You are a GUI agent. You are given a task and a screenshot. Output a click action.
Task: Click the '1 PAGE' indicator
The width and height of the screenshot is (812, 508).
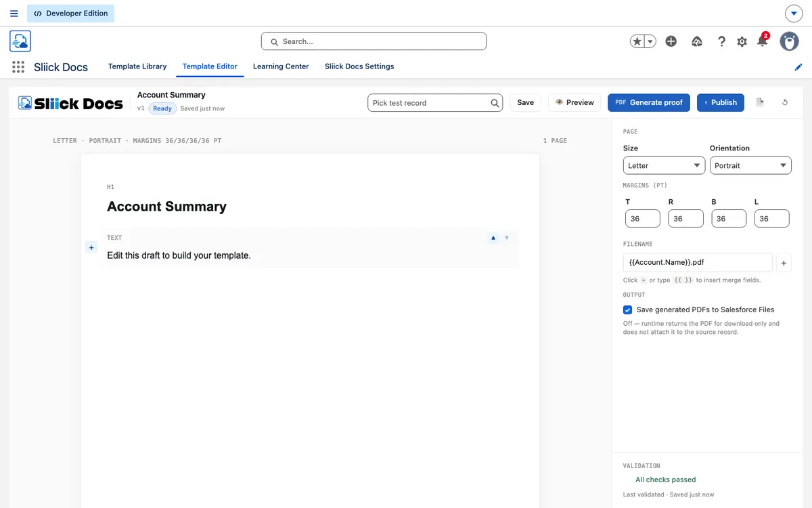point(555,141)
